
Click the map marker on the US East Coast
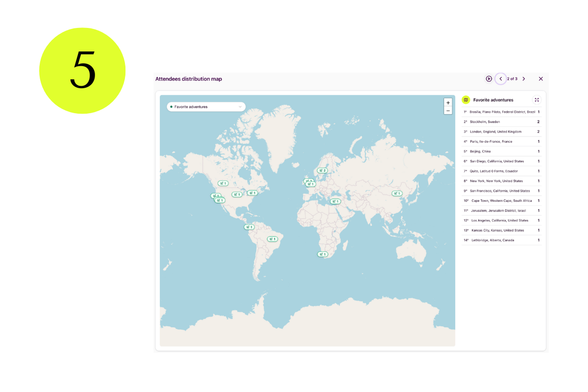coord(252,193)
